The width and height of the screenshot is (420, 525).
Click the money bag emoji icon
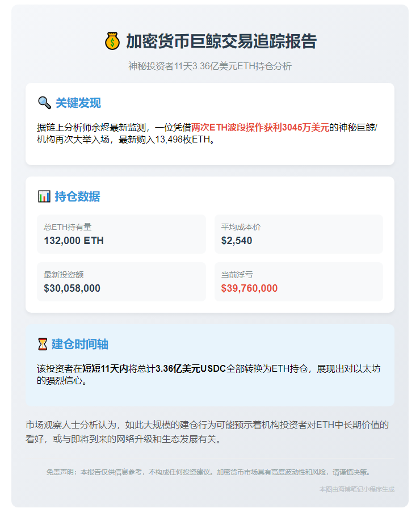coord(112,41)
